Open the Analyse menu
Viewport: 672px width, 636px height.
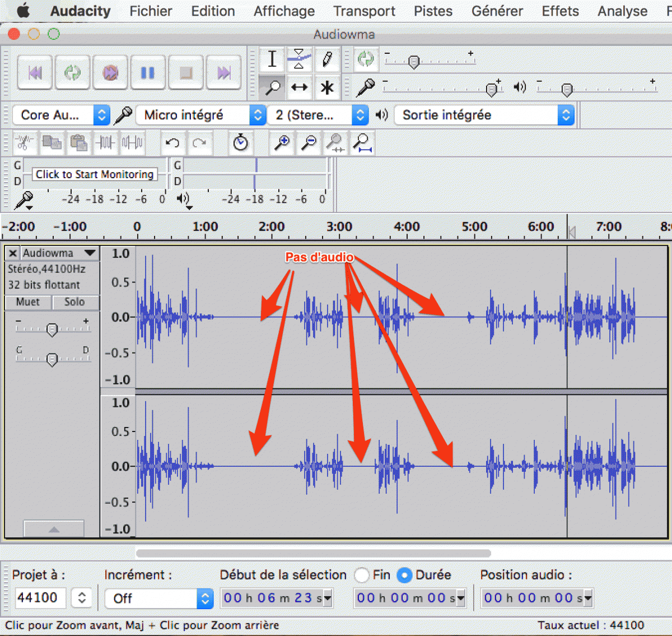click(622, 11)
